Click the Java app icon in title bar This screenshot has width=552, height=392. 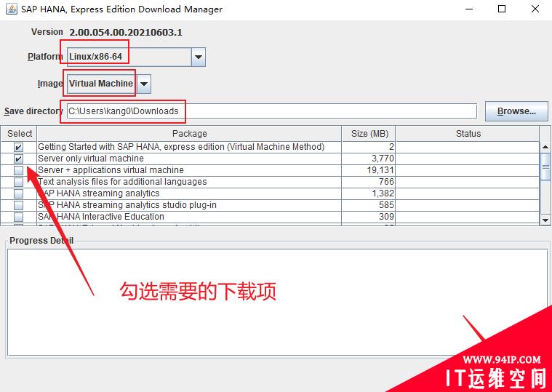coord(11,9)
